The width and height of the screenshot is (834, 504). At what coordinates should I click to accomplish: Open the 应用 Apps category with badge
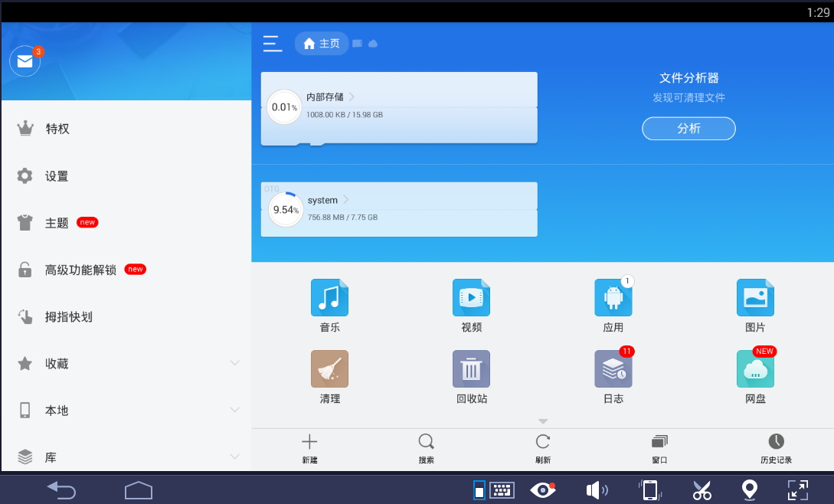point(613,303)
